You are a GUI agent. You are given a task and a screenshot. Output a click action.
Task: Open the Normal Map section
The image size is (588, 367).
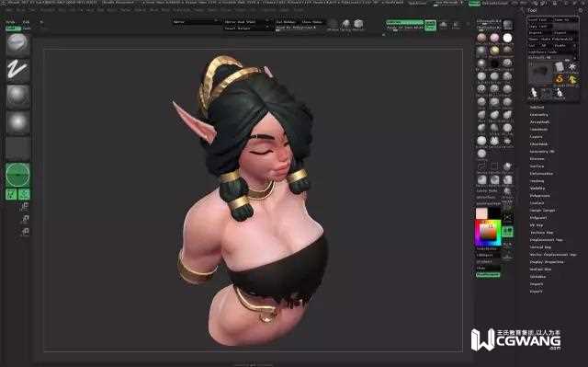[540, 247]
